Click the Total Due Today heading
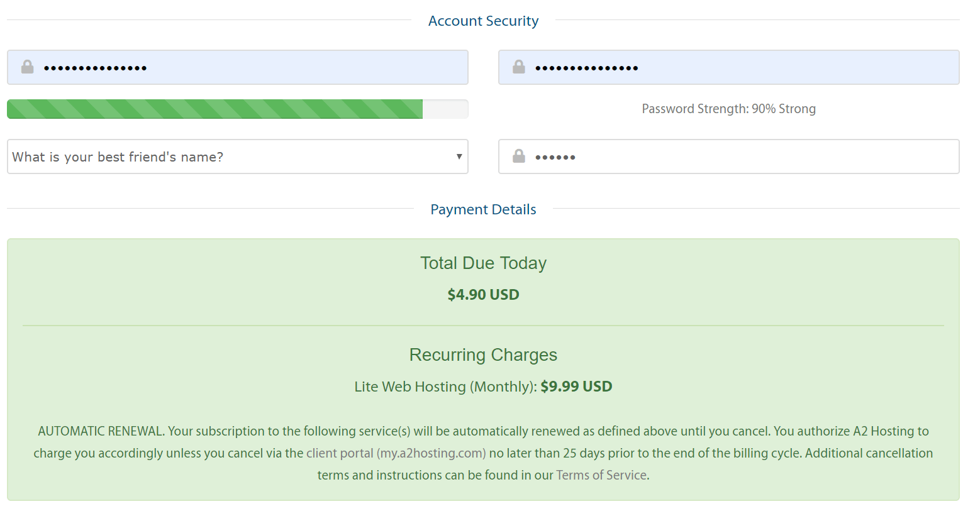Screen dimensions: 980x516 [483, 263]
